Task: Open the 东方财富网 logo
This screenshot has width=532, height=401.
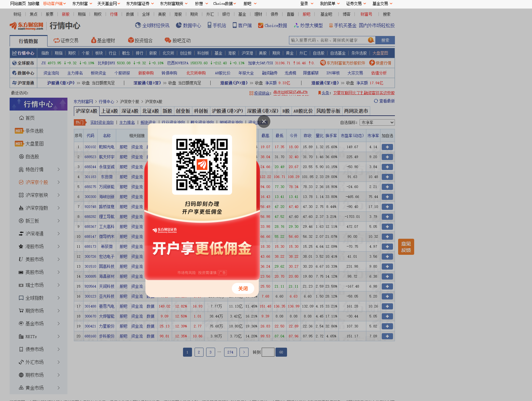Action: (26, 26)
